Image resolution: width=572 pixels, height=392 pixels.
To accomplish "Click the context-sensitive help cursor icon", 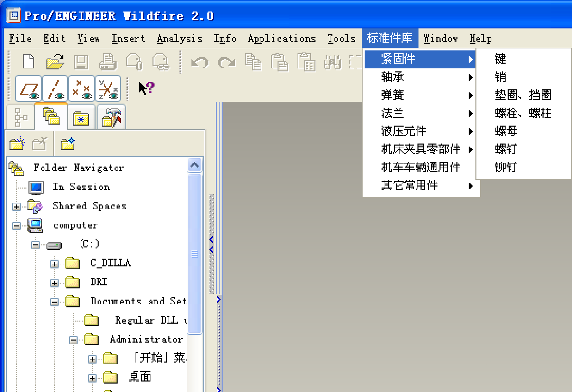I will 147,88.
